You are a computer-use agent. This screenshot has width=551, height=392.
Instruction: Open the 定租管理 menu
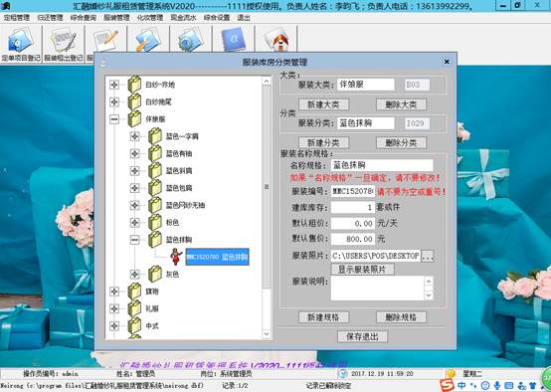[17, 17]
